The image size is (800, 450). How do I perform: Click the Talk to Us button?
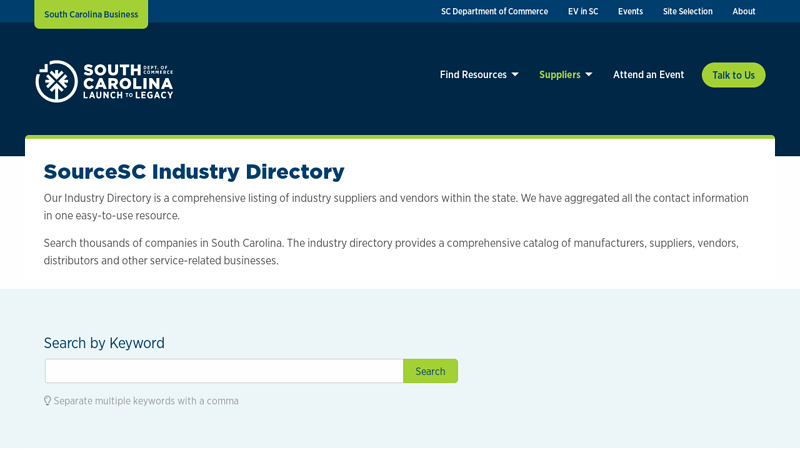tap(734, 75)
